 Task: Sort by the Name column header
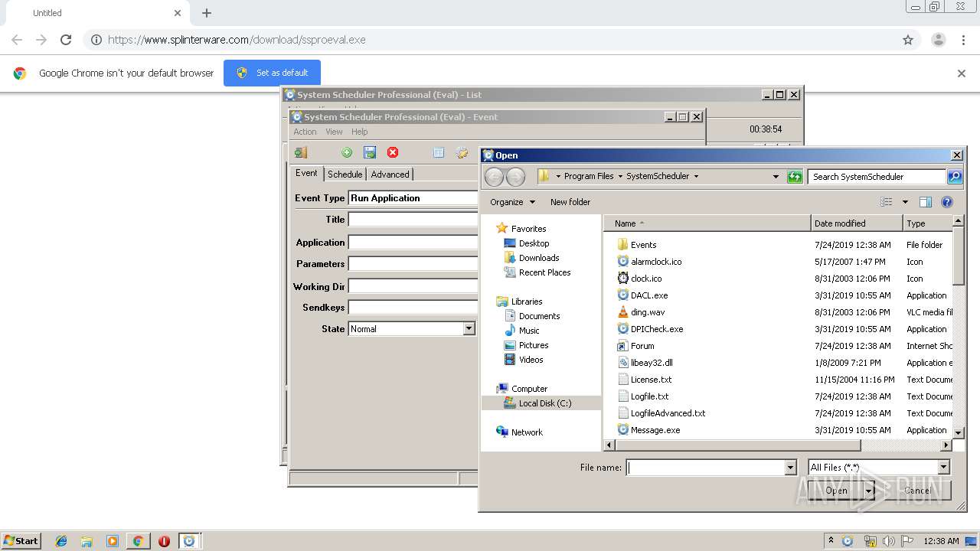pos(707,223)
